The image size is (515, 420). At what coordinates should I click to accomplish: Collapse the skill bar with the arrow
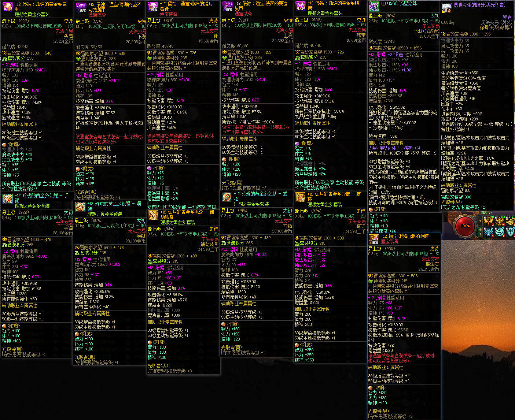(x=480, y=221)
